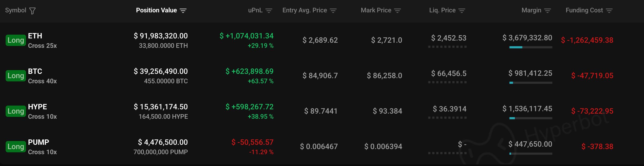This screenshot has width=644, height=166.
Task: Click the uPnL sort icon
Action: click(269, 11)
